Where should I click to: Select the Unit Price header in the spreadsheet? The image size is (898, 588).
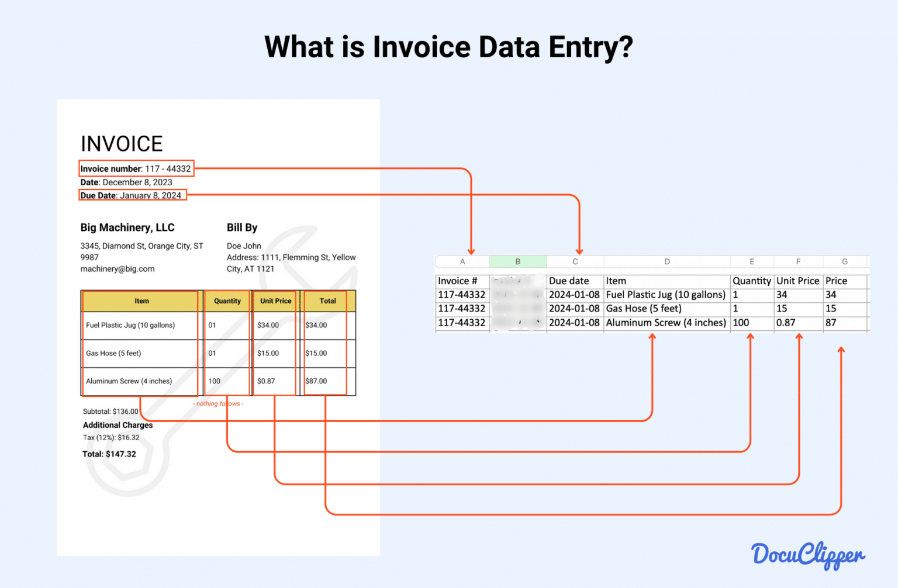point(798,281)
